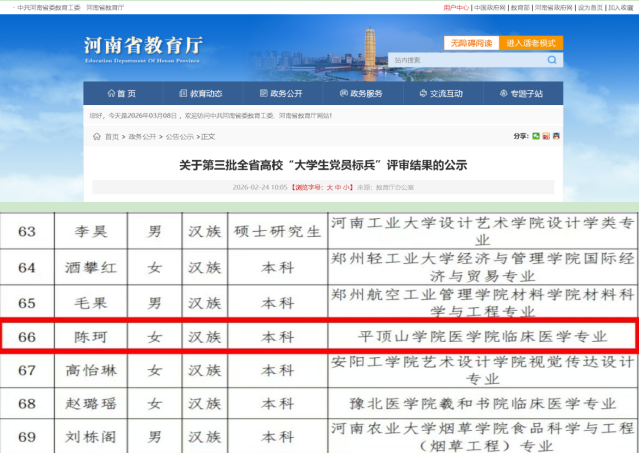Click the home icon beside 首页 in navigation
The height and width of the screenshot is (453, 639).
pyautogui.click(x=110, y=94)
